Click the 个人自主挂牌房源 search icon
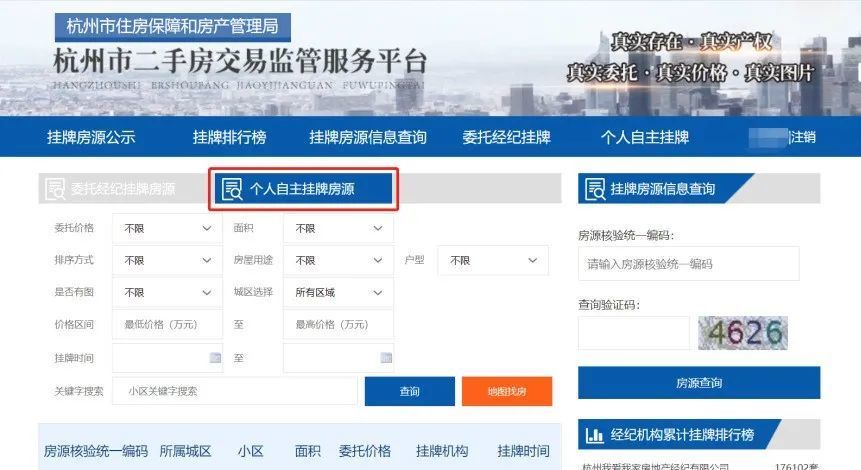Image resolution: width=861 pixels, height=470 pixels. (x=232, y=189)
